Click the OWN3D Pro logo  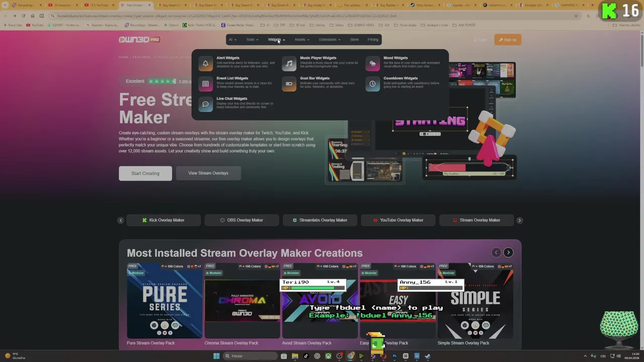[139, 40]
